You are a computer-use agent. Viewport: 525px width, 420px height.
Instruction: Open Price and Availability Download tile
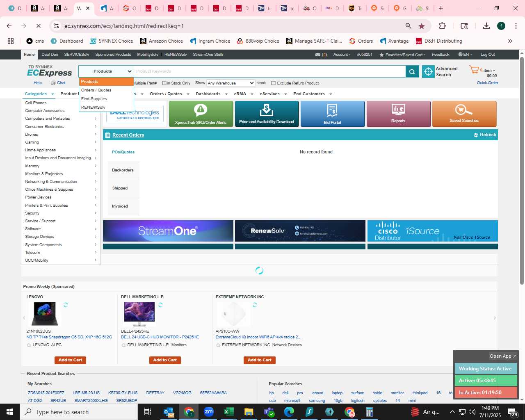pyautogui.click(x=267, y=114)
